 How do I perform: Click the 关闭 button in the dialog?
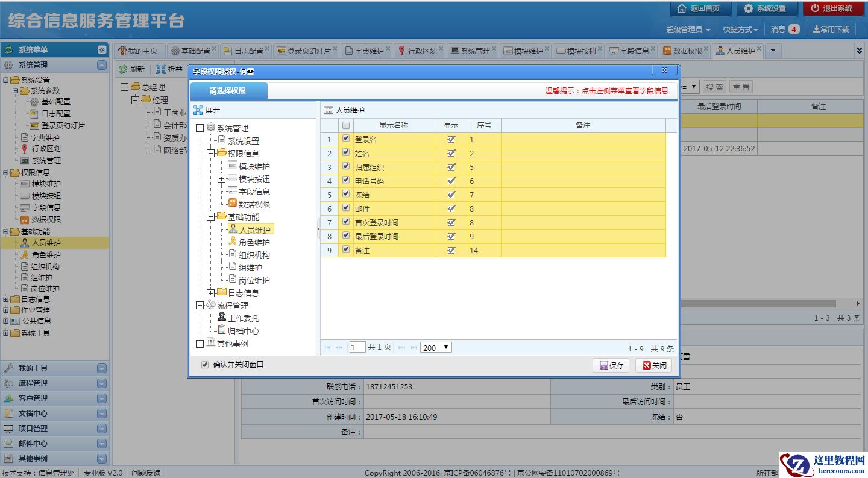[x=654, y=365]
